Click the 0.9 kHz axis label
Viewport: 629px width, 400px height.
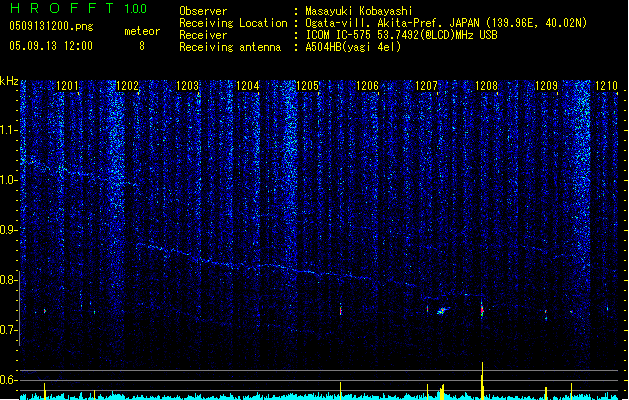click(8, 230)
